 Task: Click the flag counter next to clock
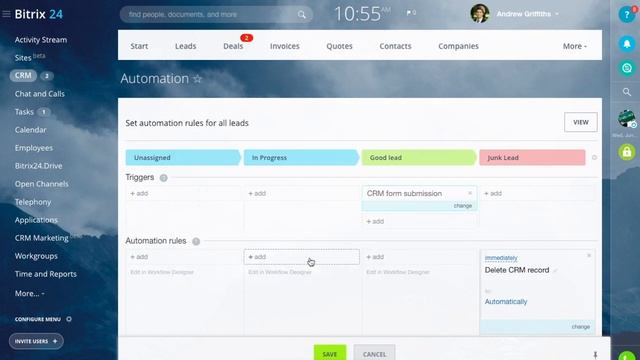[411, 13]
